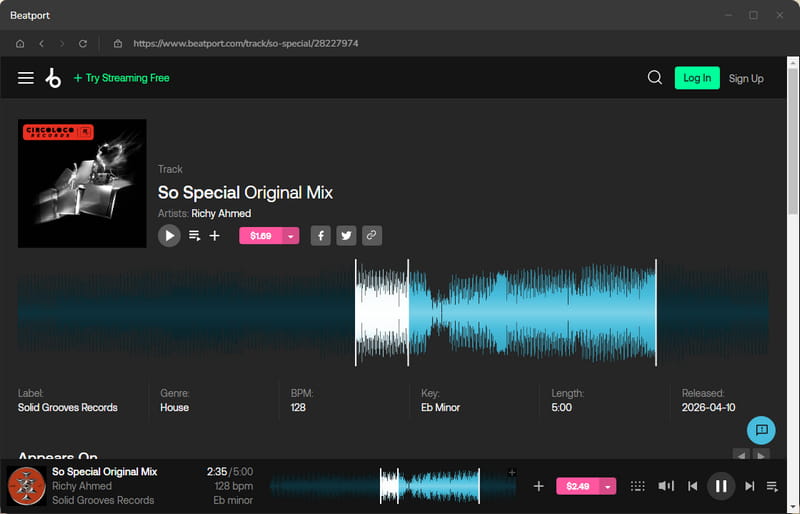Click the Log In button
This screenshot has width=800, height=514.
[697, 78]
